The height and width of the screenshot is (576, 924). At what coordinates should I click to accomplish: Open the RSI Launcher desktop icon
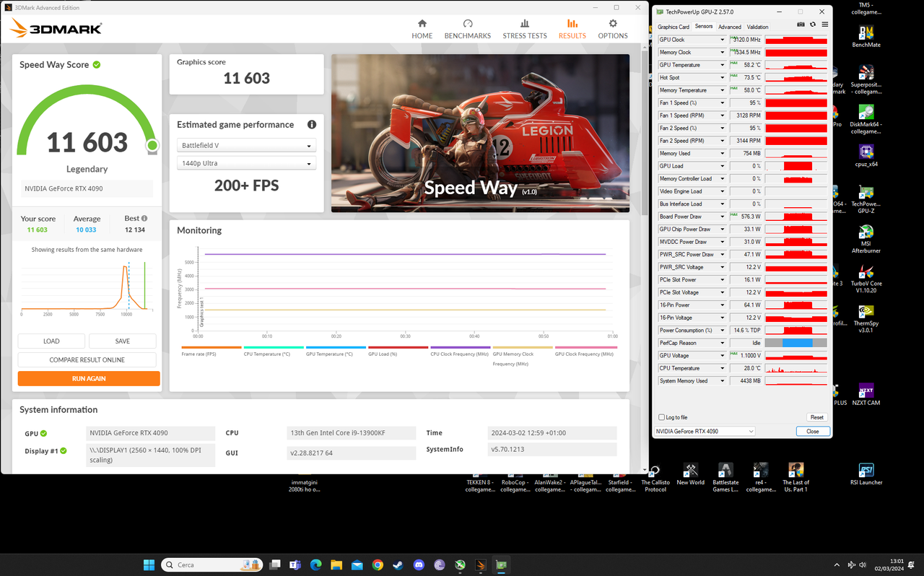click(x=866, y=474)
